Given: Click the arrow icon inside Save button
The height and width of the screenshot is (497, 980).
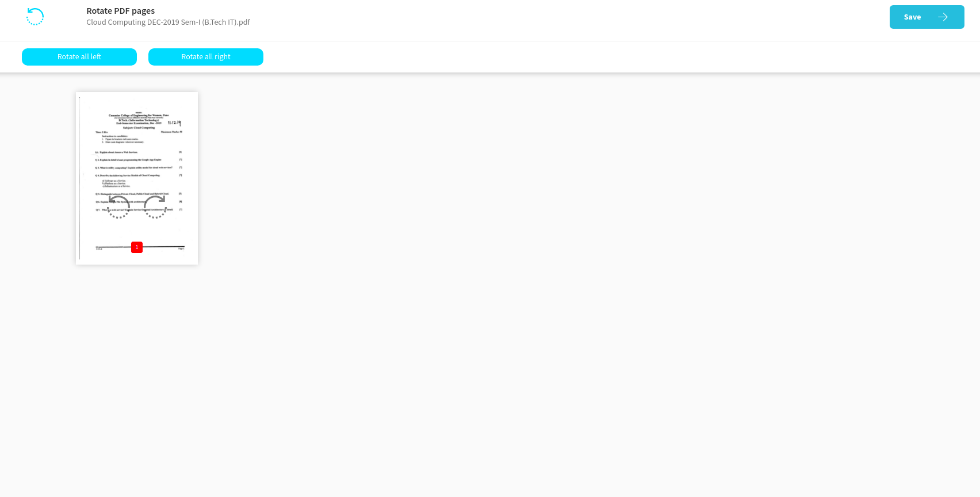Looking at the screenshot, I should coord(943,17).
